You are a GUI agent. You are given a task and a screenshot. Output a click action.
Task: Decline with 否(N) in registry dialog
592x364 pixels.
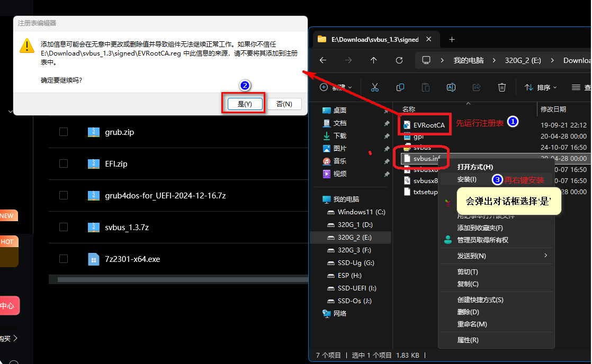point(284,104)
